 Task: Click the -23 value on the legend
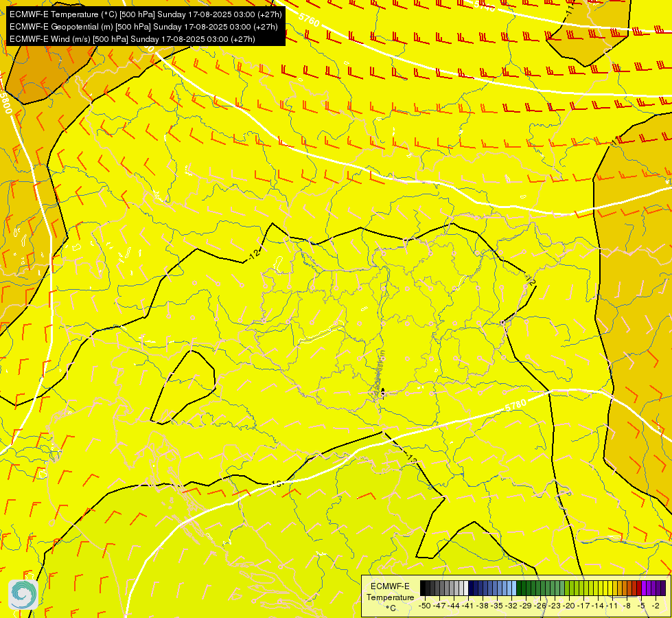point(555,606)
